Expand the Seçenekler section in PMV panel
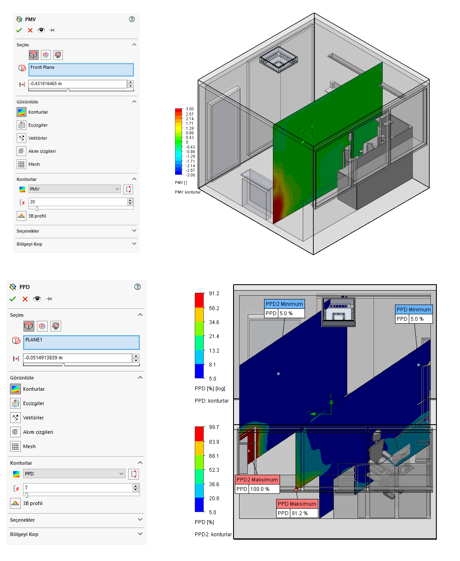Viewport: 460px width, 561px height. point(77,231)
